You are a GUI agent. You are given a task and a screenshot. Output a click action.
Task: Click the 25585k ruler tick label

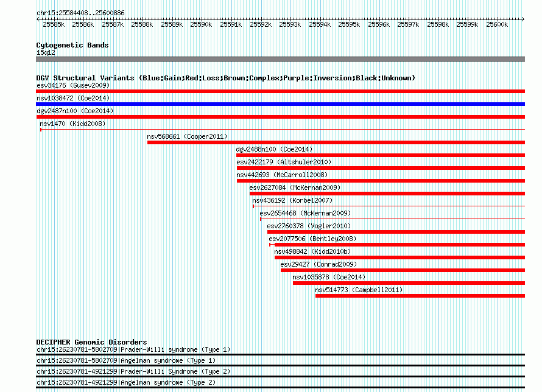coord(54,24)
